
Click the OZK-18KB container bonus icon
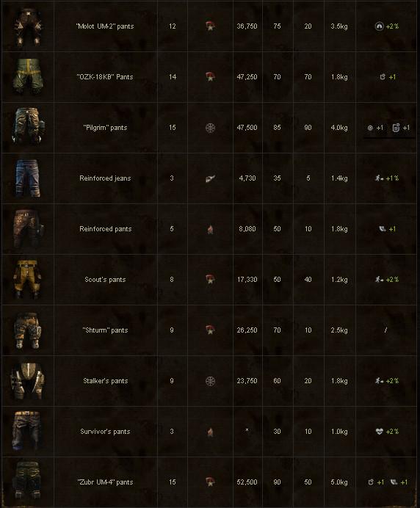383,77
